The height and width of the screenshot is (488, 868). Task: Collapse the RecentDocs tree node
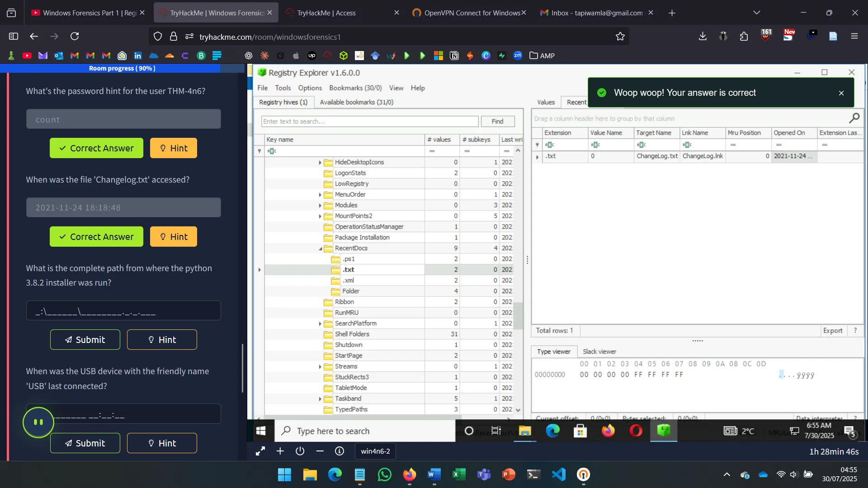(x=320, y=249)
